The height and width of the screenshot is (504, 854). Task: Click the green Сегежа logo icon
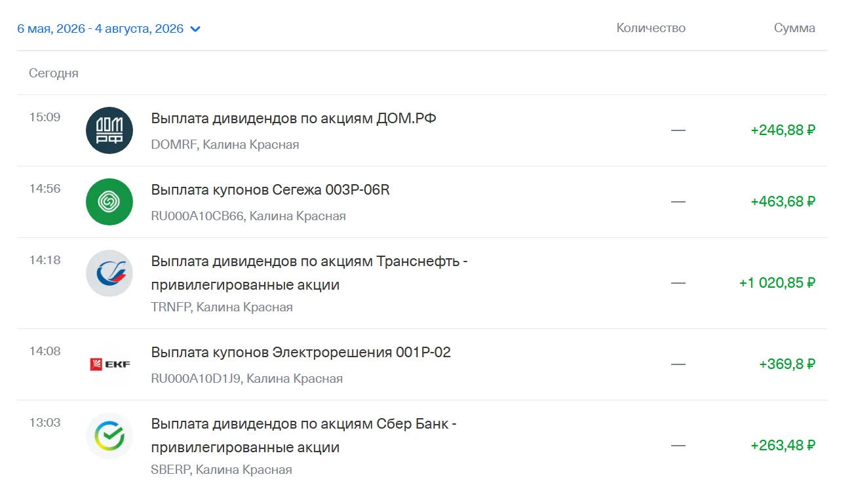[109, 202]
